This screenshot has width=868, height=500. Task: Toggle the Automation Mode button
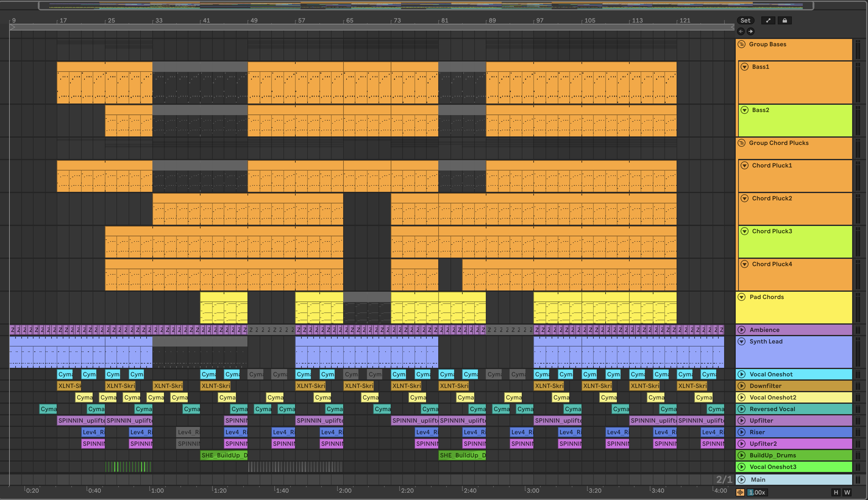pos(768,21)
